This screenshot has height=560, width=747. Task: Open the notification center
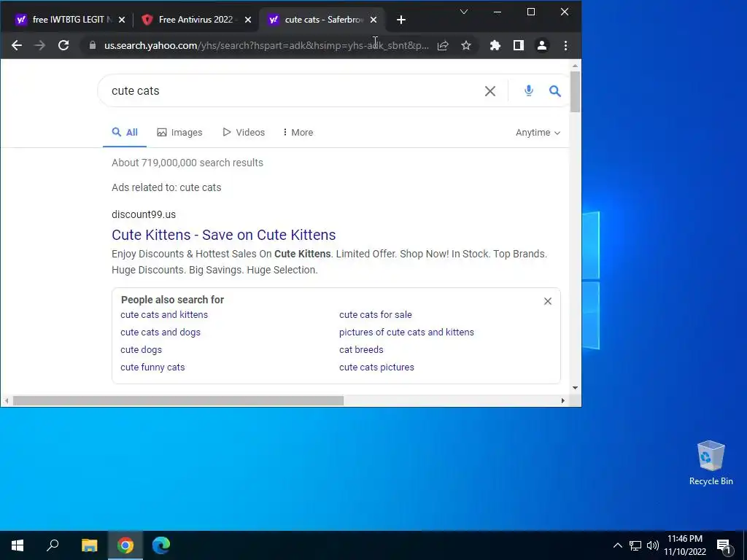tap(724, 545)
